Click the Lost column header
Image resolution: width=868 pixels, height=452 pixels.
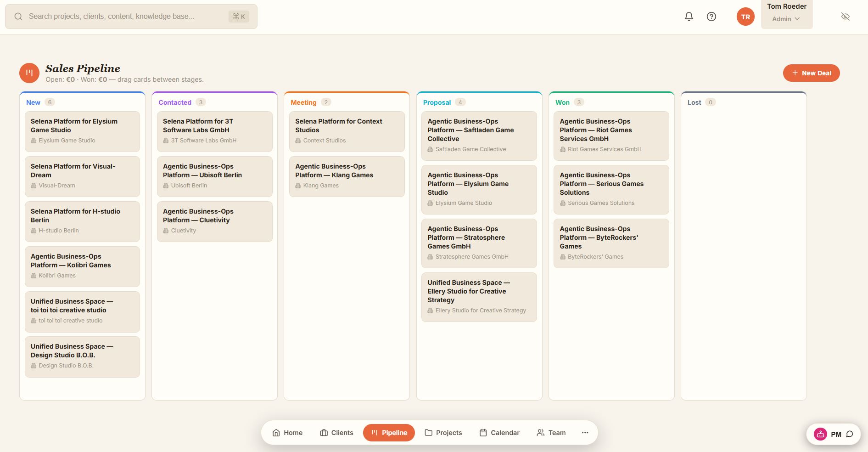tap(694, 102)
